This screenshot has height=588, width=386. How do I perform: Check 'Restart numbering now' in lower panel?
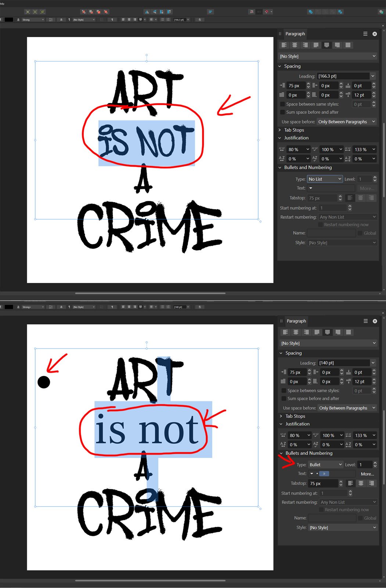coord(321,510)
